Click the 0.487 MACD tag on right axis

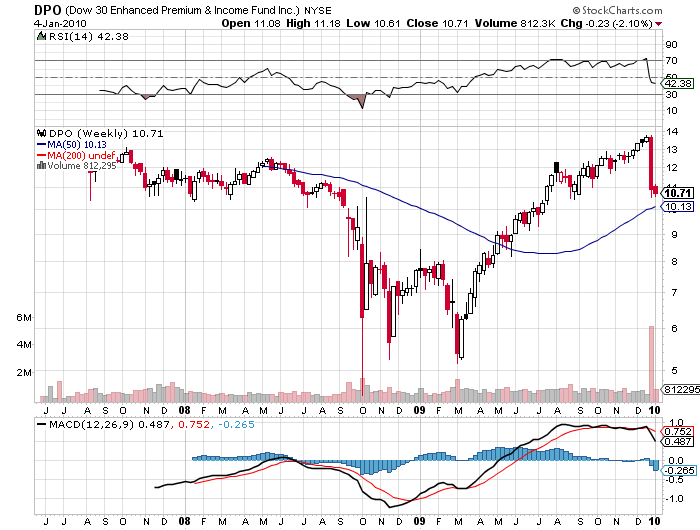click(x=678, y=442)
